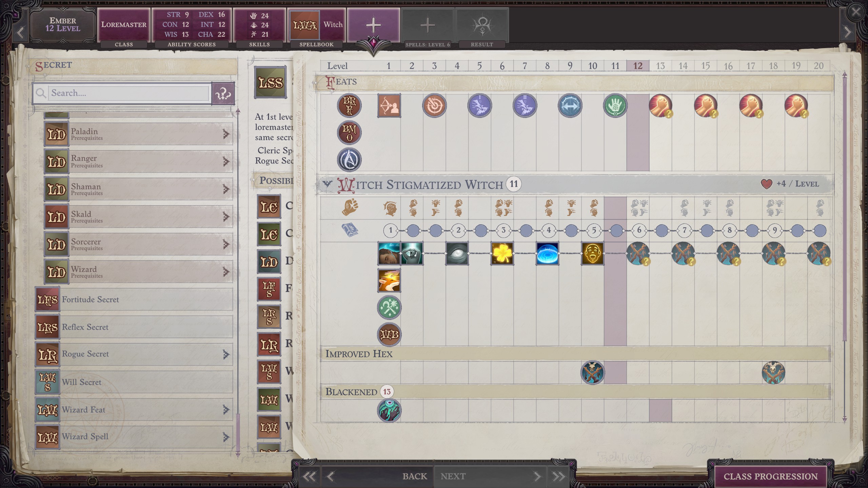Click the yellow clover Fortune hex icon
This screenshot has width=868, height=488.
click(x=502, y=253)
